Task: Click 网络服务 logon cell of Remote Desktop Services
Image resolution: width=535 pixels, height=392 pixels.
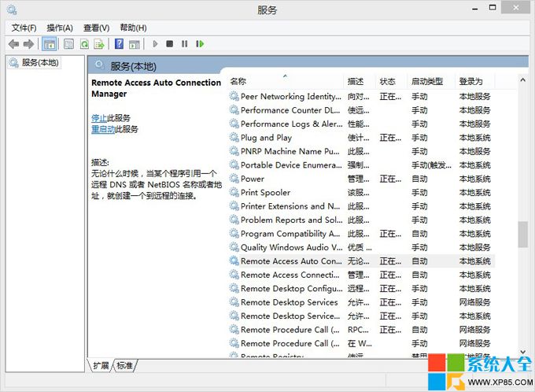Action: [x=474, y=301]
